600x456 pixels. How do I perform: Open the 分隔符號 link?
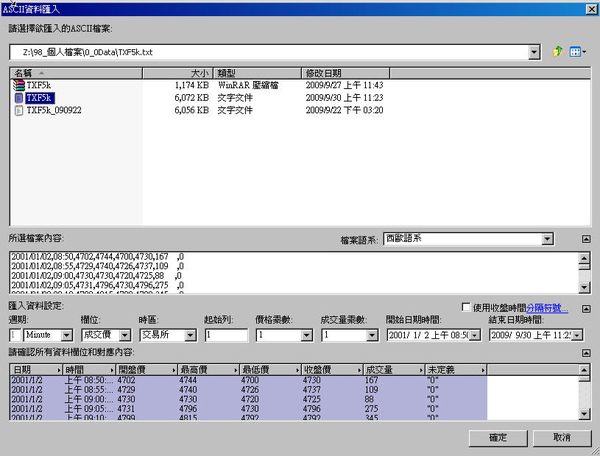[x=547, y=308]
